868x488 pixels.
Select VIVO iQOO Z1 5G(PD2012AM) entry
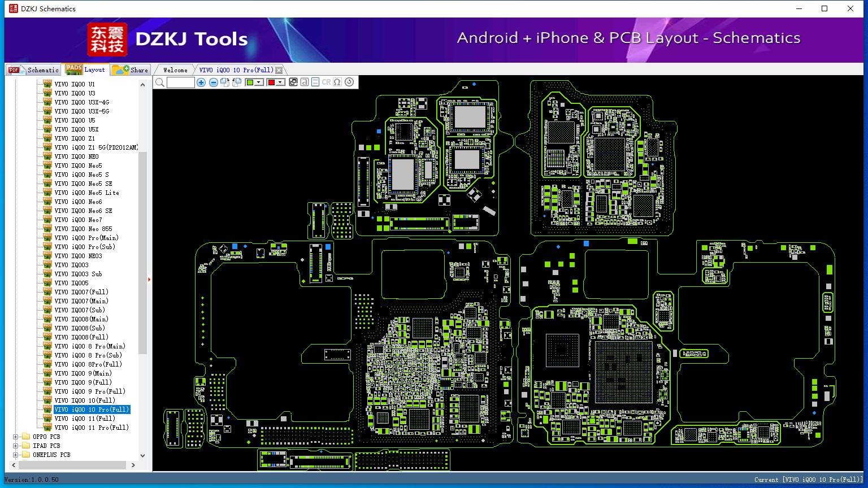[96, 147]
